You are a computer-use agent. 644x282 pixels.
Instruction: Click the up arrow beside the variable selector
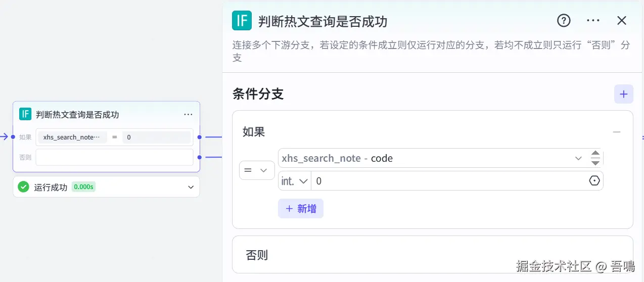[x=595, y=154]
